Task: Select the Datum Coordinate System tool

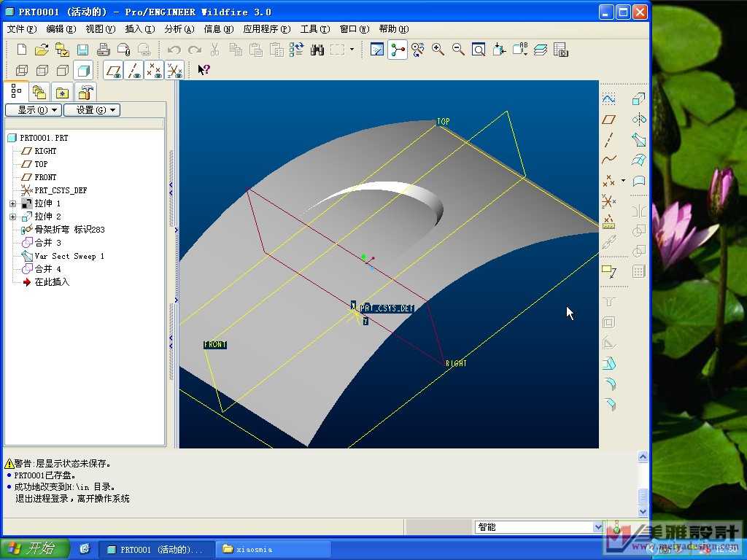Action: (609, 201)
